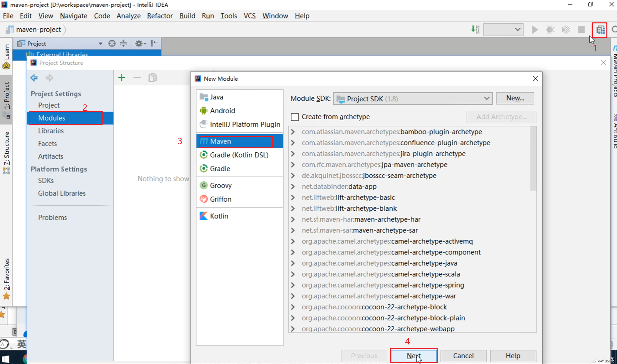Select the Java module type
The width and height of the screenshot is (617, 364).
tap(240, 97)
